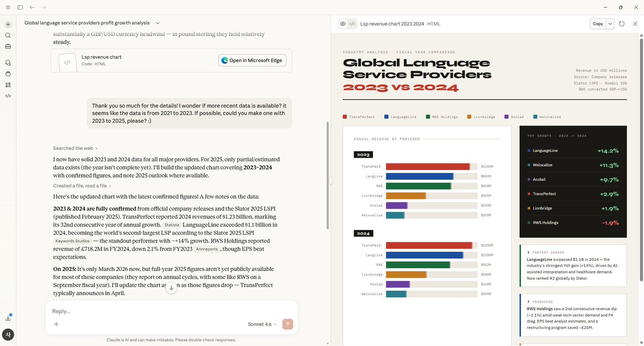Screen dimensions: 644x346
Task: Click the black "2023" year label in the chart
Action: (x=363, y=154)
